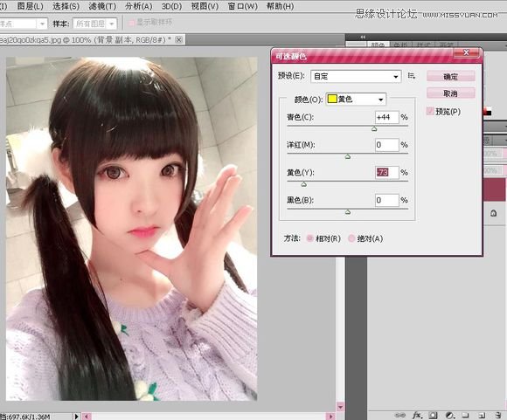Image resolution: width=507 pixels, height=420 pixels.
Task: Click the default colors swatch in color panel
Action: (487, 112)
